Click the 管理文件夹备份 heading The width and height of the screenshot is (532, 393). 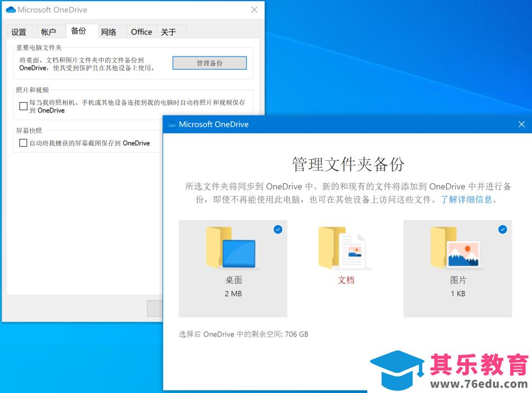point(348,164)
